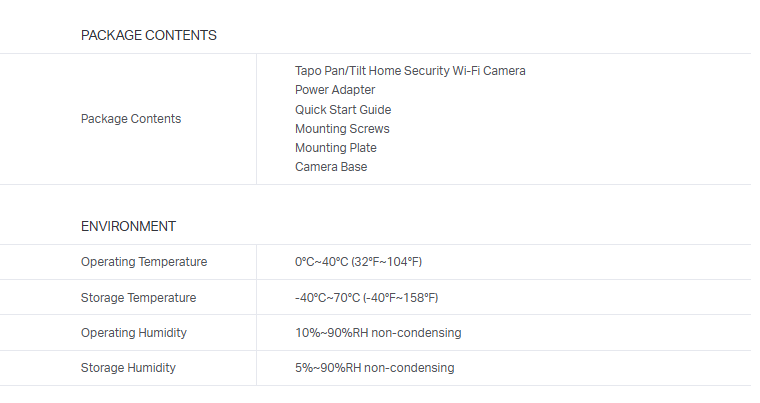The width and height of the screenshot is (760, 403).
Task: Click the Storage Humidity label
Action: point(128,368)
